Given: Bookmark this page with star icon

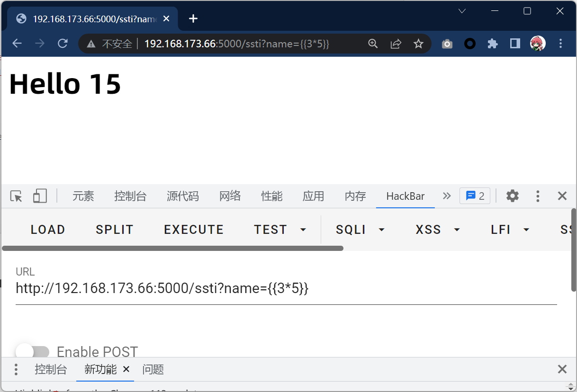Looking at the screenshot, I should (x=418, y=44).
